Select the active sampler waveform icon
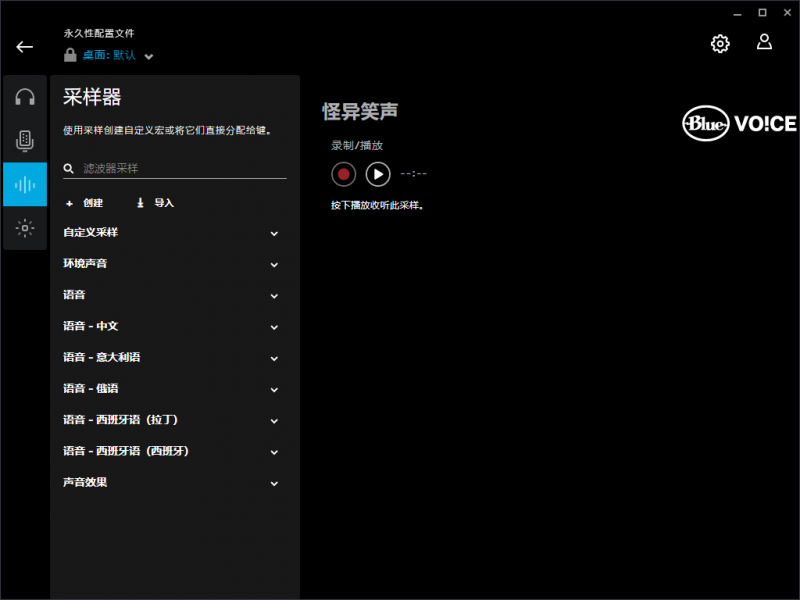This screenshot has width=800, height=600. (24, 185)
